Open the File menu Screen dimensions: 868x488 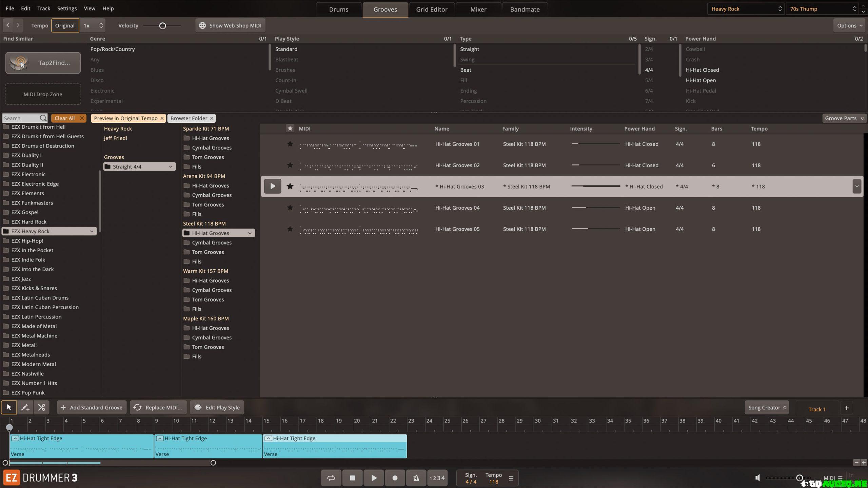pyautogui.click(x=10, y=8)
